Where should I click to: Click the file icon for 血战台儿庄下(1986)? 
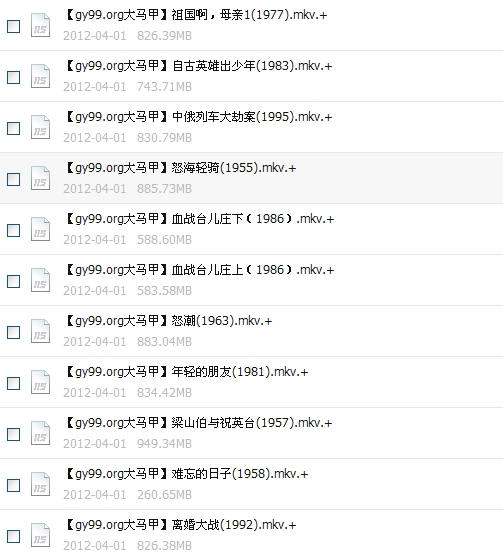[40, 229]
